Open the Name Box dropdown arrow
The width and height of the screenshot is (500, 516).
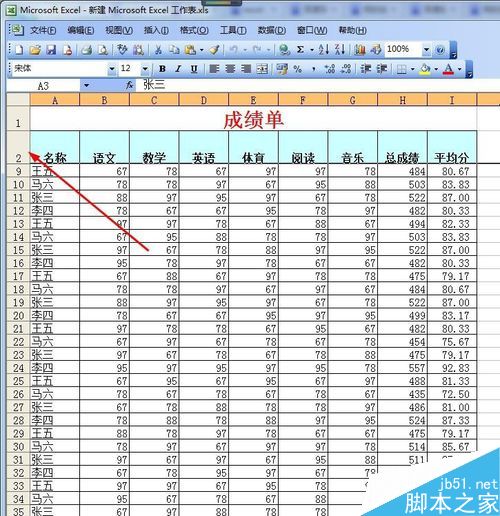pyautogui.click(x=86, y=86)
